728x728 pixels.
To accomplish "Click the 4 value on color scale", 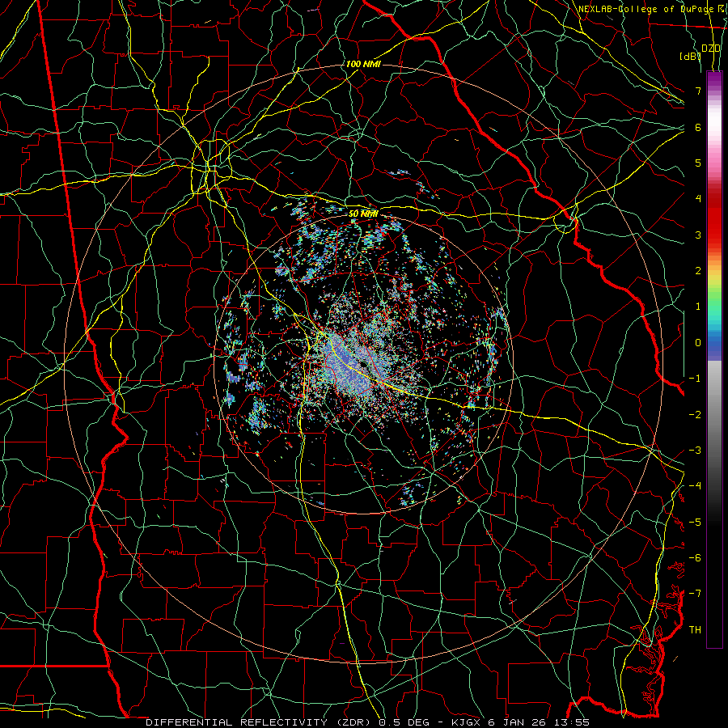I will point(698,199).
